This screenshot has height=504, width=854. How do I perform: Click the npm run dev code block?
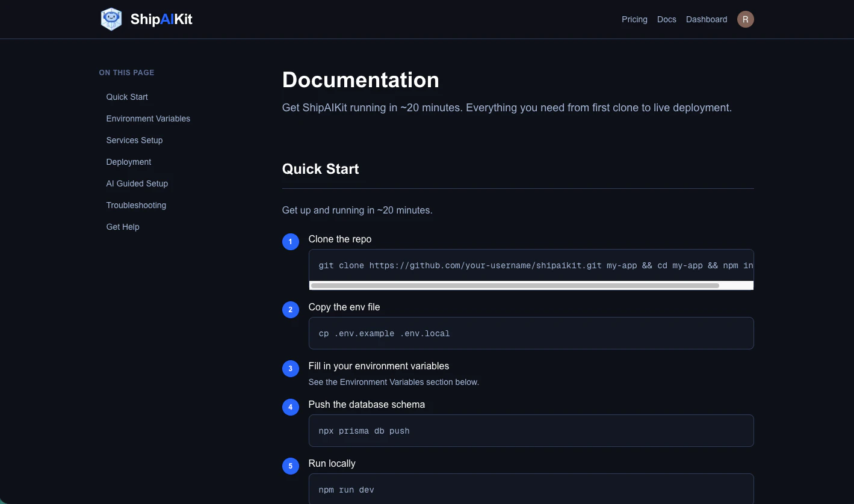(x=531, y=489)
